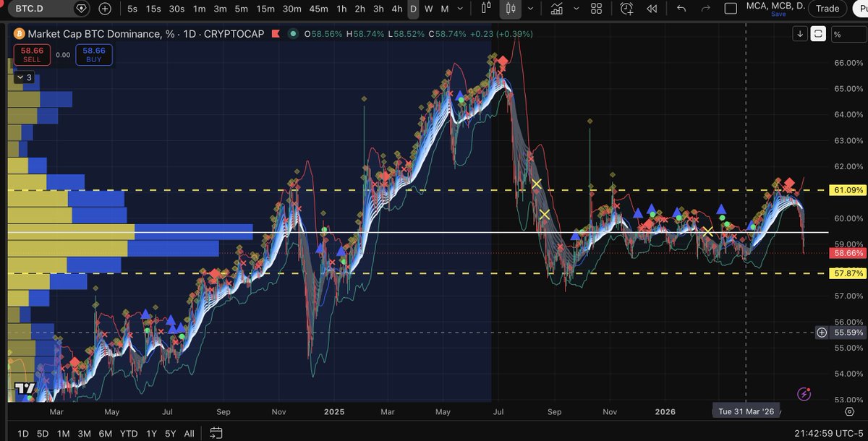Select the daily D interval
This screenshot has height=441, width=868.
(413, 9)
